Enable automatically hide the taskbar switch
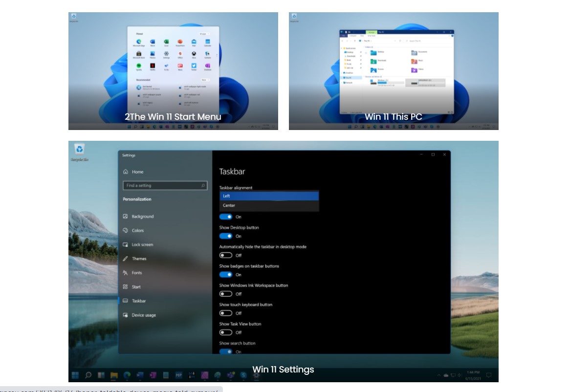 pos(225,255)
